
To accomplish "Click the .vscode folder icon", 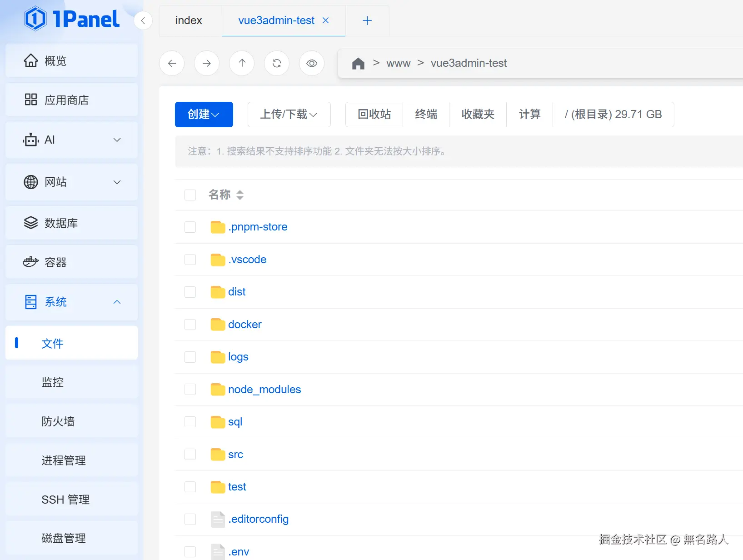I will [218, 260].
